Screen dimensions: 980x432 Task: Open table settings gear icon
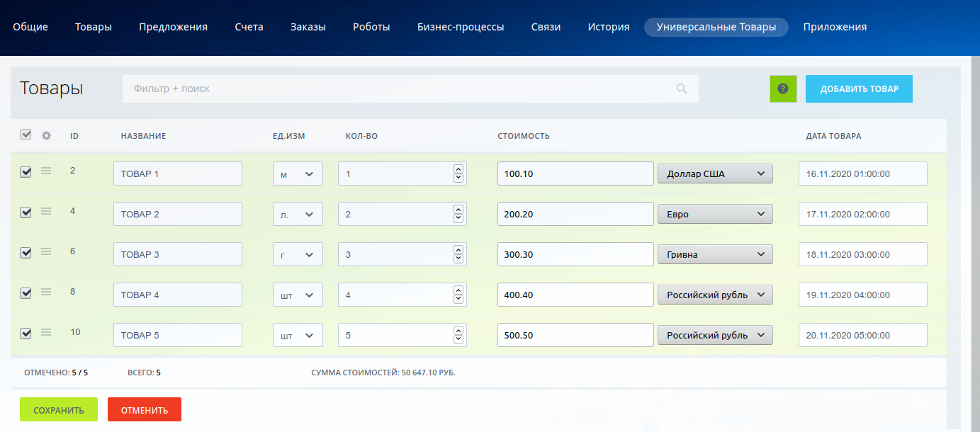click(x=47, y=136)
